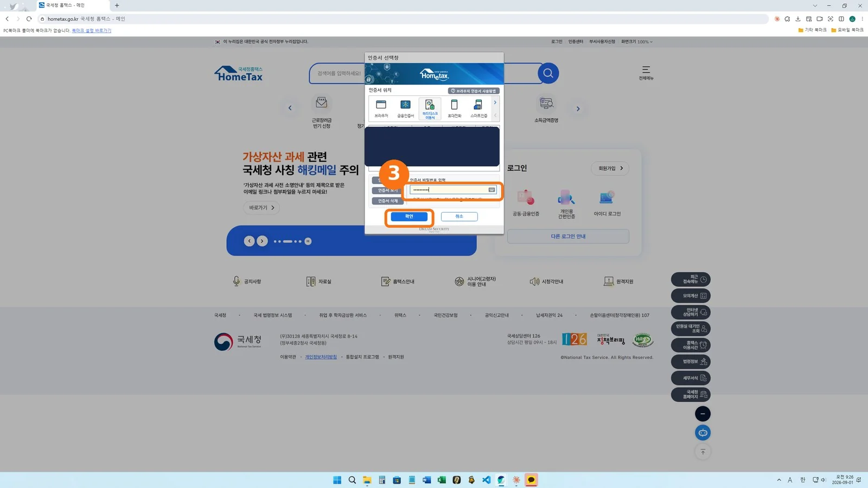Open 법령정보 floating shortcut
868x488 pixels.
[691, 361]
